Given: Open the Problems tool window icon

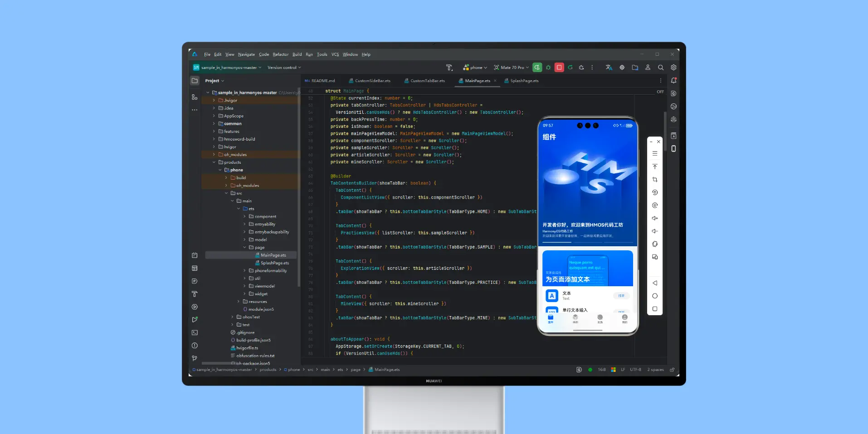Looking at the screenshot, I should [195, 346].
